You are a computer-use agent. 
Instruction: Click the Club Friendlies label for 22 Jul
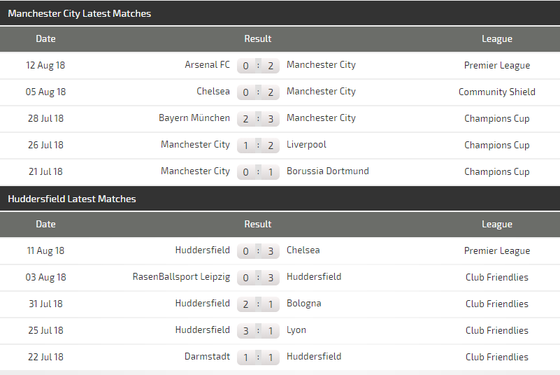(497, 357)
